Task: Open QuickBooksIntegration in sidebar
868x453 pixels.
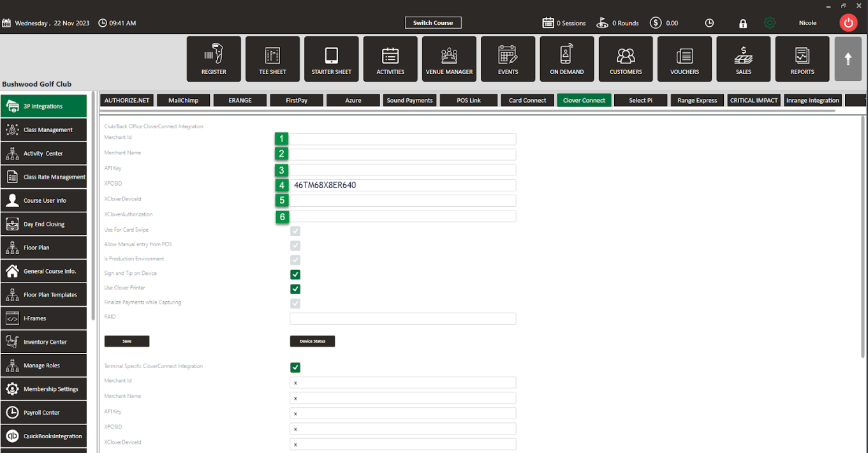Action: pos(43,436)
